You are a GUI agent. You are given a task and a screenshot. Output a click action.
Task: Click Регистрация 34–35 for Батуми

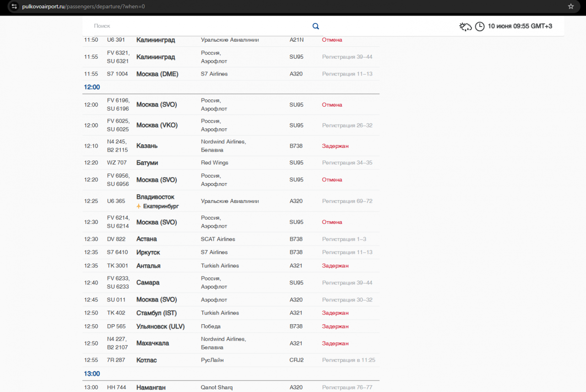[347, 163]
